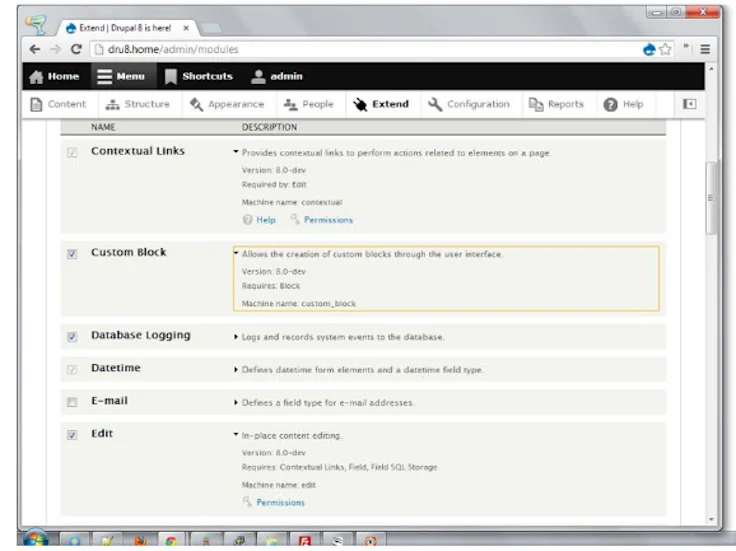Click scrollbar down arrow
The width and height of the screenshot is (736, 551).
point(711,520)
